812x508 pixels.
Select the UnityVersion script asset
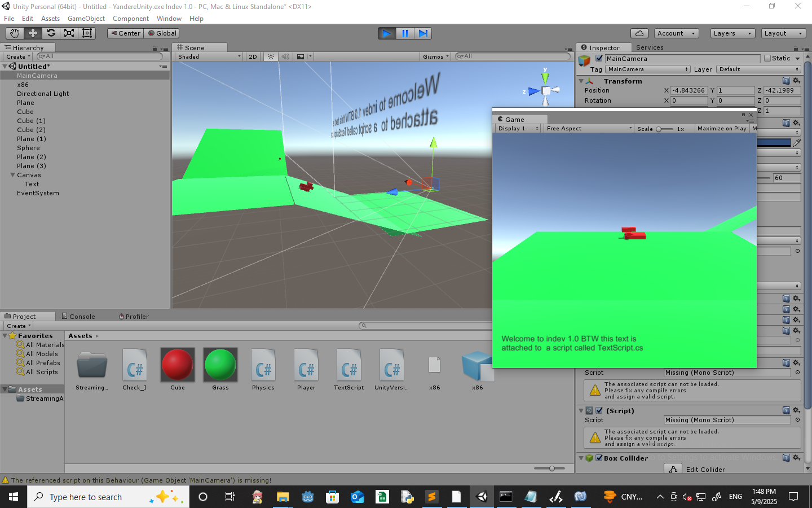tap(392, 369)
